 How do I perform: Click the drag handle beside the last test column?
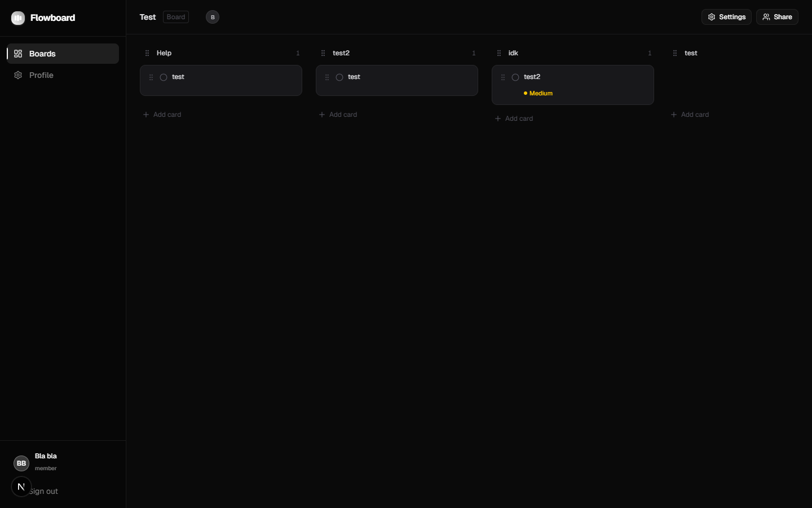[x=675, y=53]
